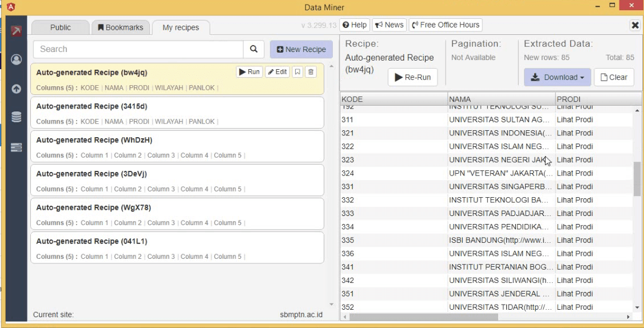The height and width of the screenshot is (328, 644).
Task: Create a New Recipe
Action: pyautogui.click(x=301, y=49)
